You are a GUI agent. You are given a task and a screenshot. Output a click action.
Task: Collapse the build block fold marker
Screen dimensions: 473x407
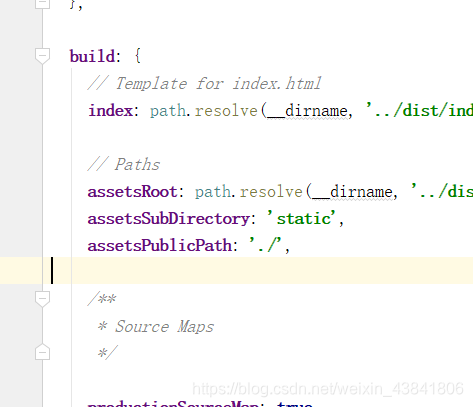tap(42, 56)
